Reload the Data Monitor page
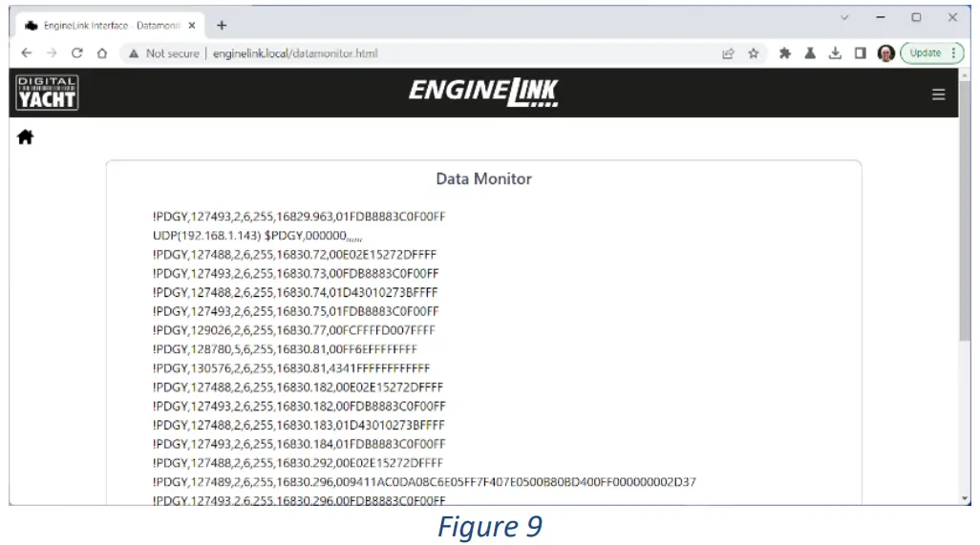 76,53
